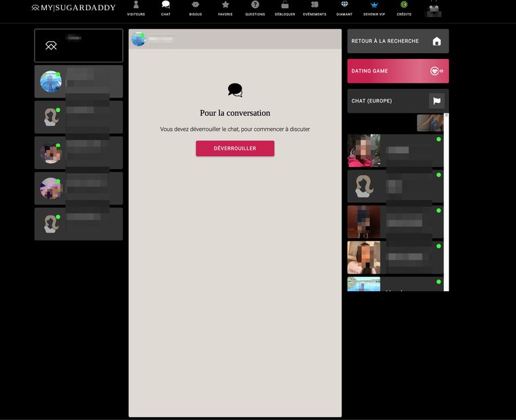Open the Visiteurs page
Viewport: 516px width, 420px height.
tap(136, 9)
